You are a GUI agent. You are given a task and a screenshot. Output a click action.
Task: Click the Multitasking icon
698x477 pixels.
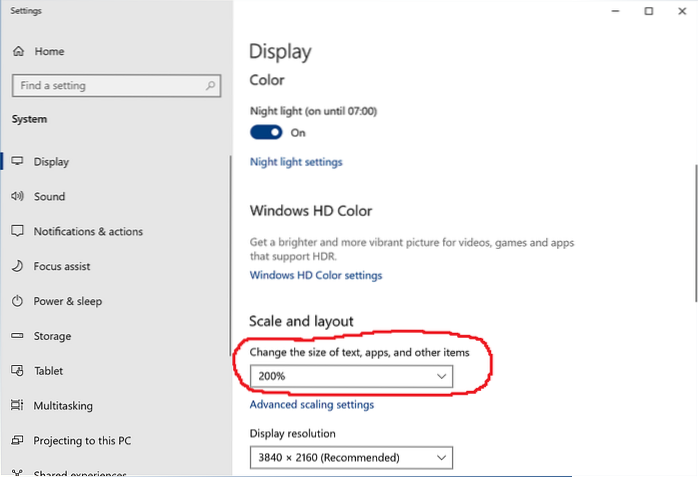pyautogui.click(x=17, y=406)
